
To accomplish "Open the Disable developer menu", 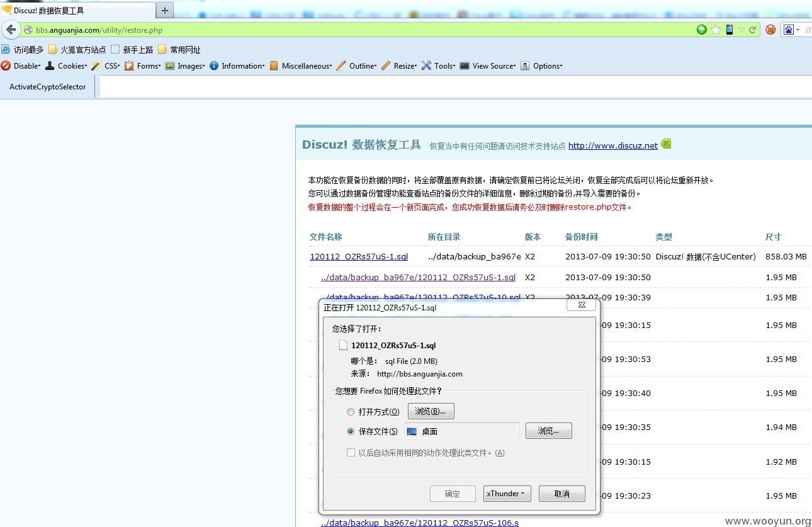I will (x=21, y=65).
